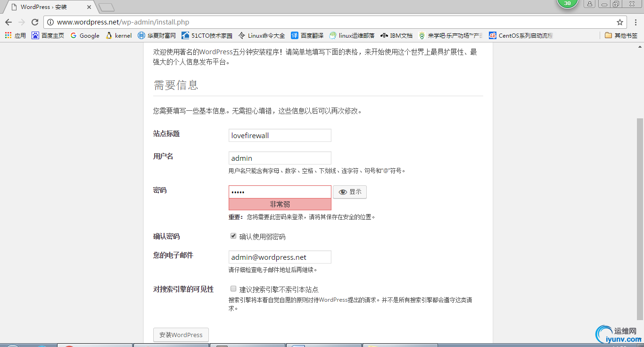Open the Linux命令大全 bookmark
The height and width of the screenshot is (347, 644).
(x=262, y=35)
